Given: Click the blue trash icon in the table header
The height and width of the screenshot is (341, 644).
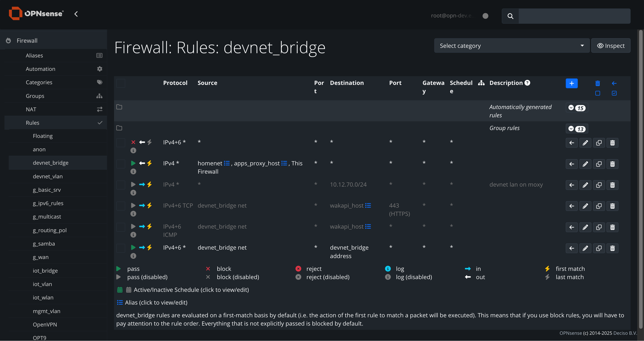Looking at the screenshot, I should (597, 83).
